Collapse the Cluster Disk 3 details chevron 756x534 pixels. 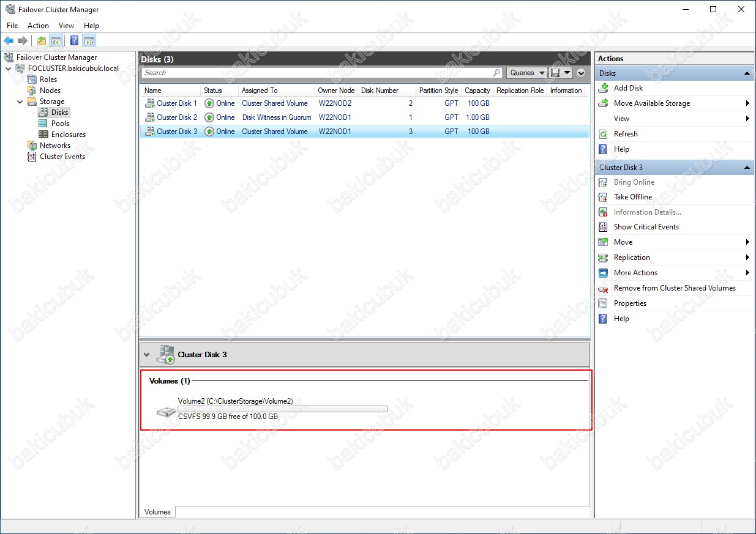point(146,355)
